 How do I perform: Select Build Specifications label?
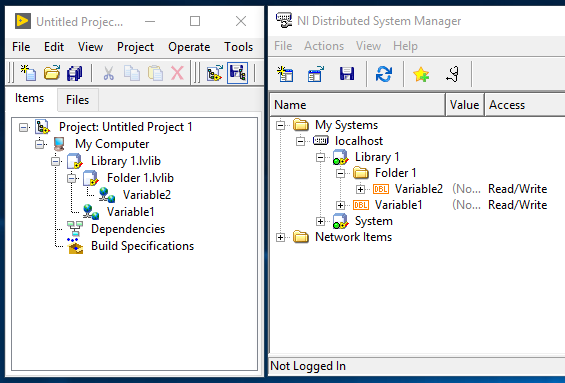[x=142, y=246]
